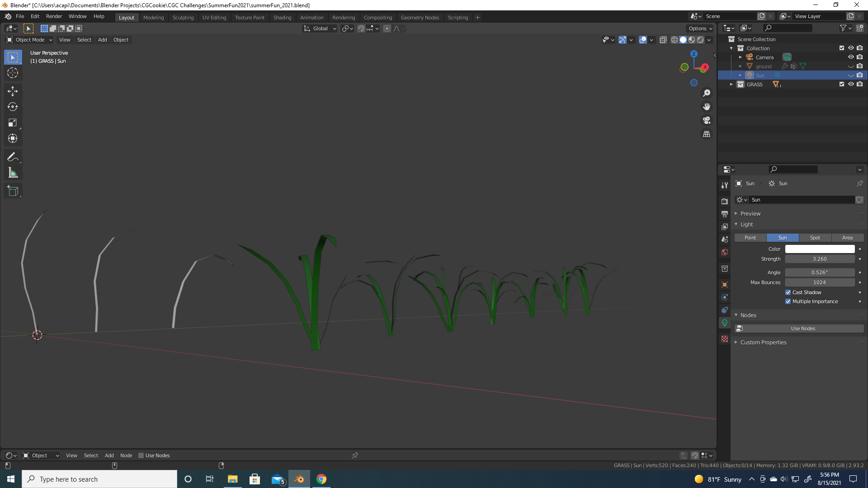Open the Render menu
The image size is (868, 488).
[54, 16]
